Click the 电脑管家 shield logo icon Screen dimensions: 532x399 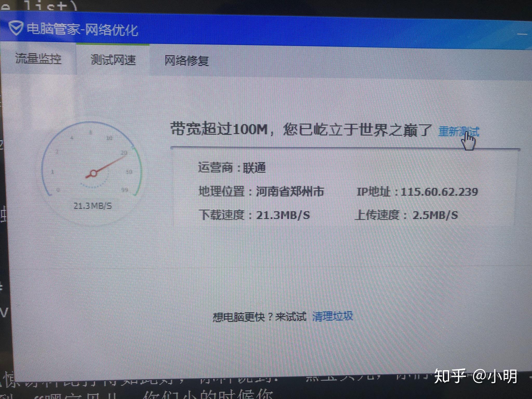click(16, 28)
